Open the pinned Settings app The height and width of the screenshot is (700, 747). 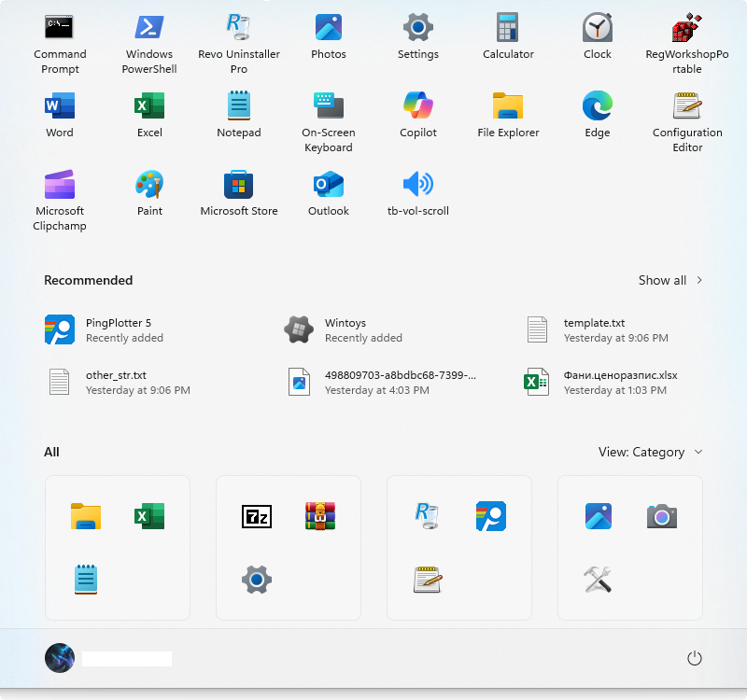point(417,37)
